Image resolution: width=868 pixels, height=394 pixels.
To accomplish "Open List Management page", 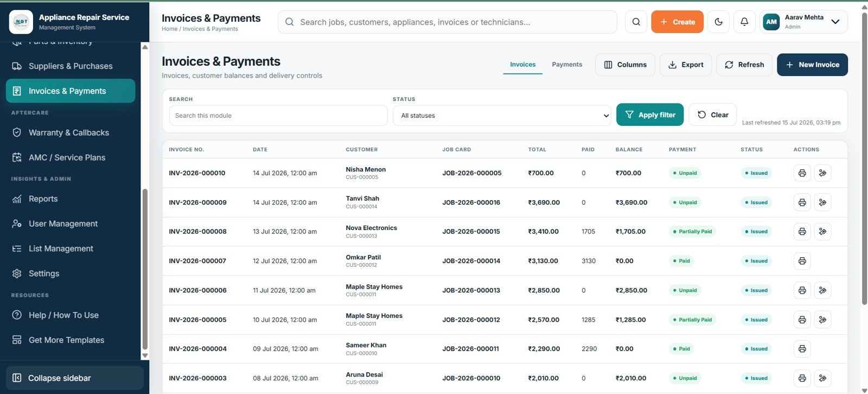I will (71, 249).
